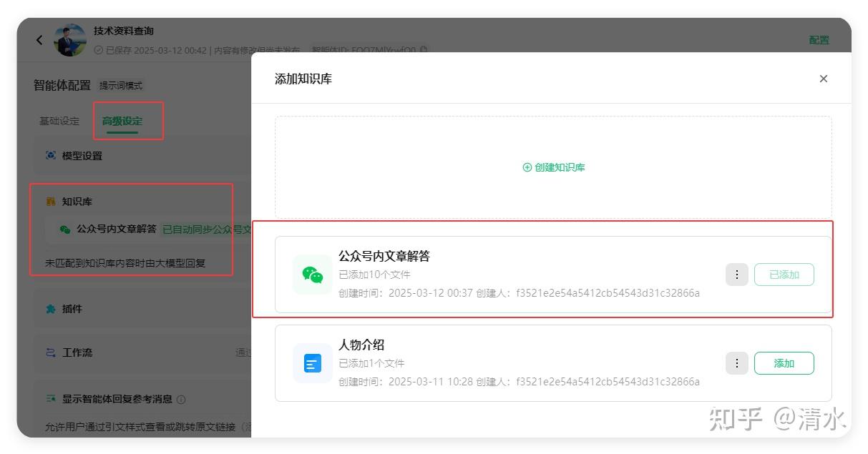This screenshot has width=868, height=454.
Task: Add 人物介绍 with the 添加 button
Action: [x=784, y=363]
